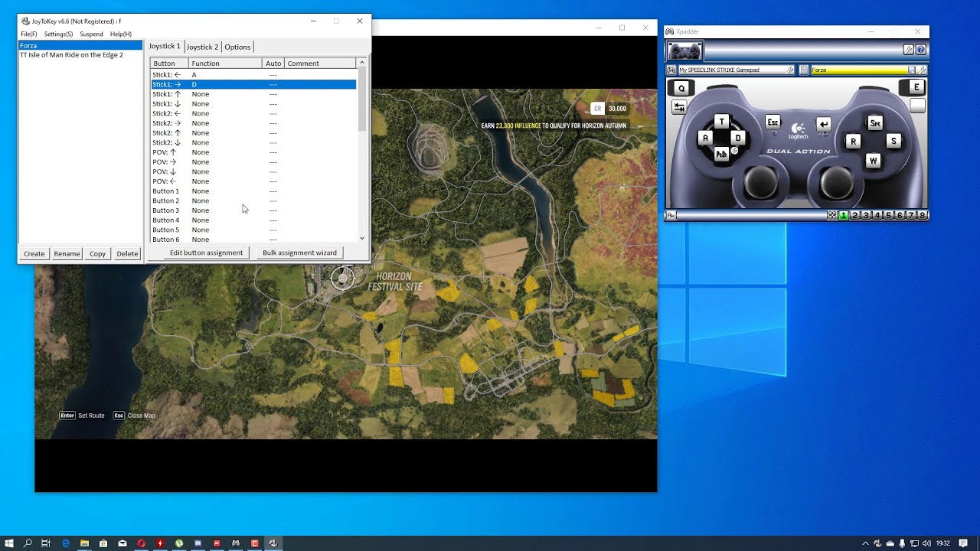Click the A d-pad left assignment

pyautogui.click(x=705, y=138)
